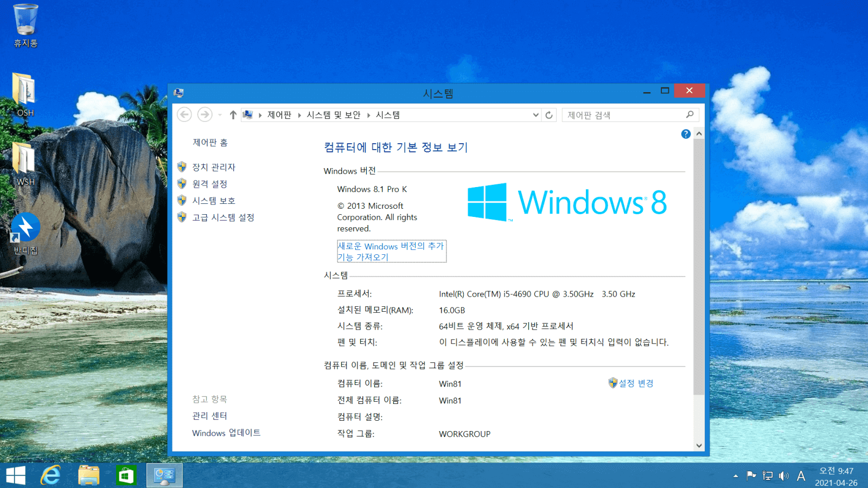Select the OSH folder on the desktop

(x=25, y=95)
